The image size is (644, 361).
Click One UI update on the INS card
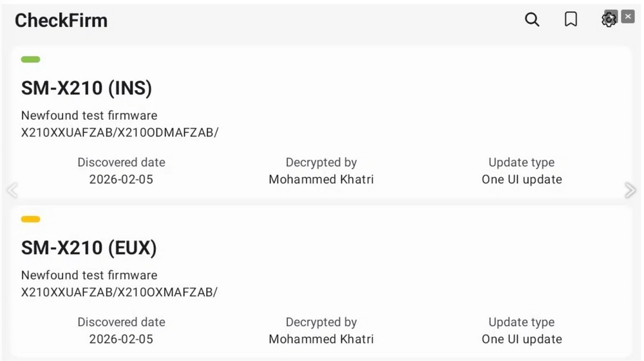(522, 180)
